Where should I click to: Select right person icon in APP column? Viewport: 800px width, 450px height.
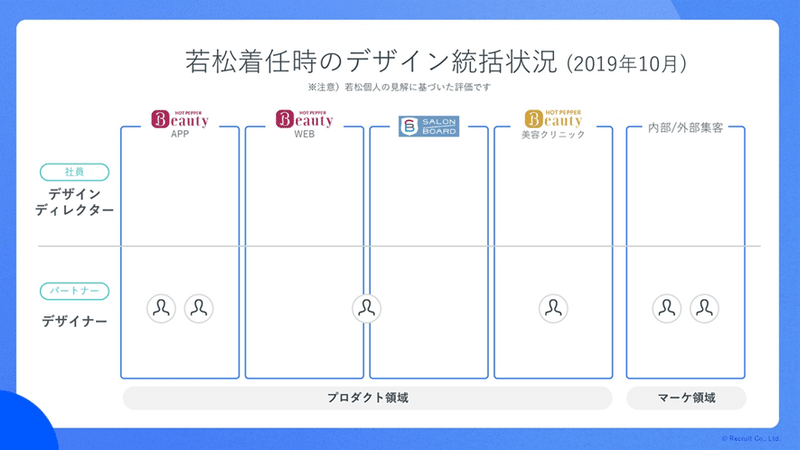[198, 308]
